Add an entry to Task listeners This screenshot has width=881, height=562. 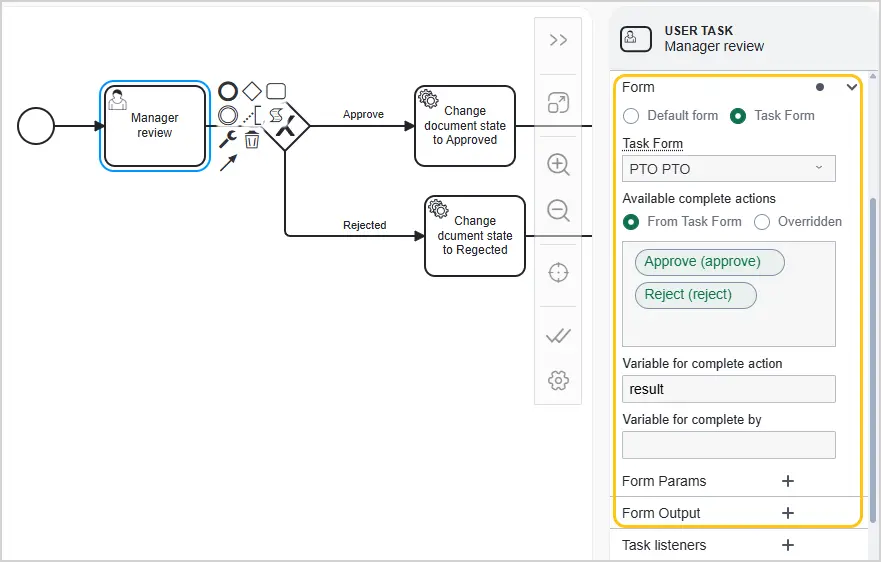(788, 545)
